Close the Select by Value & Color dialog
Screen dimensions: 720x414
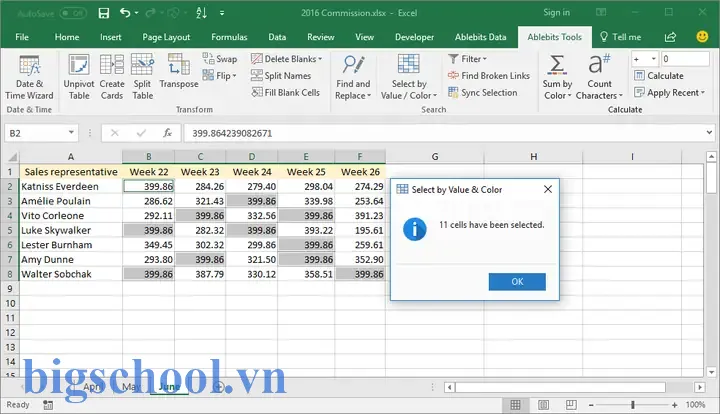[548, 189]
